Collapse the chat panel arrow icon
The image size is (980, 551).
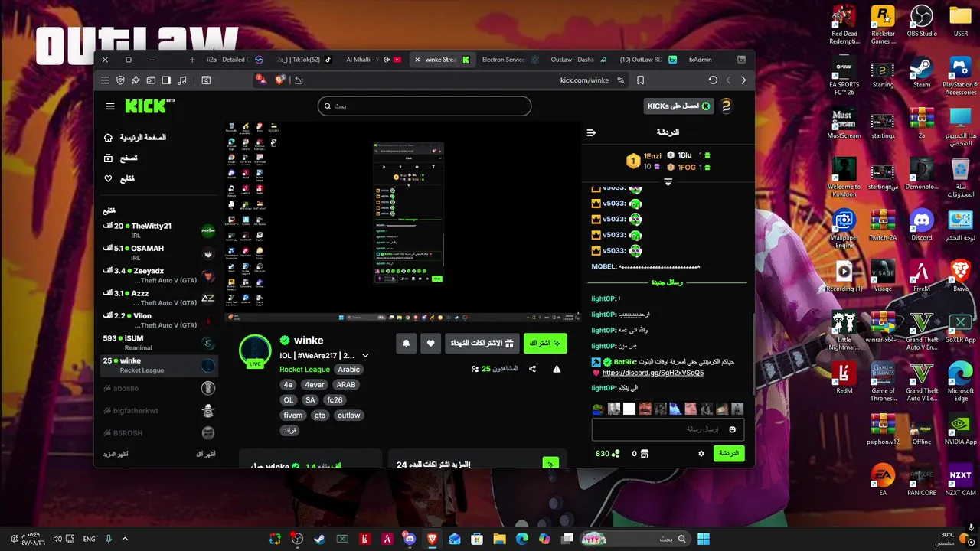(x=591, y=132)
